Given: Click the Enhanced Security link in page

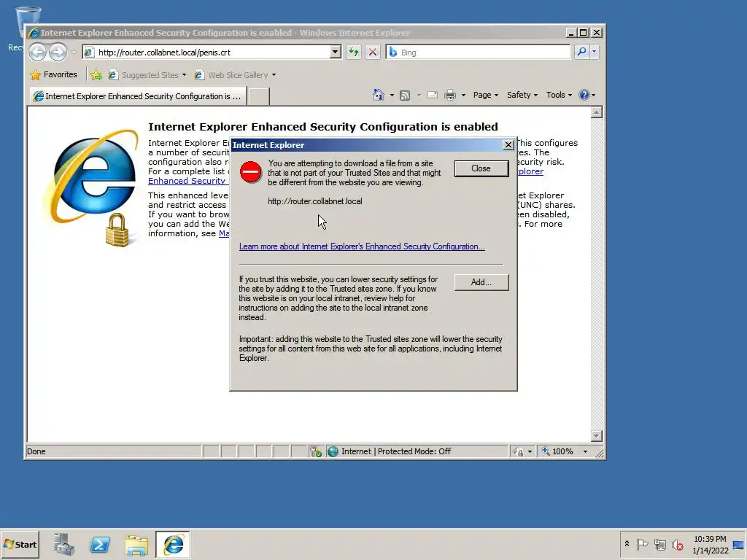Looking at the screenshot, I should pyautogui.click(x=187, y=181).
